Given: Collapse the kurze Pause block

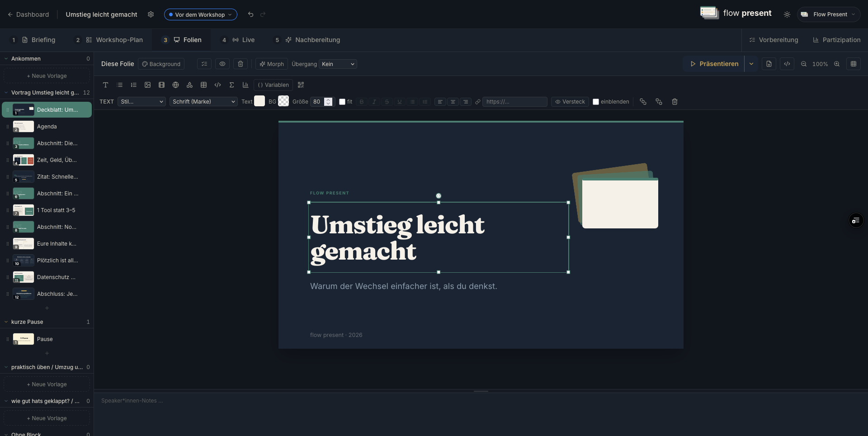Looking at the screenshot, I should (x=6, y=322).
